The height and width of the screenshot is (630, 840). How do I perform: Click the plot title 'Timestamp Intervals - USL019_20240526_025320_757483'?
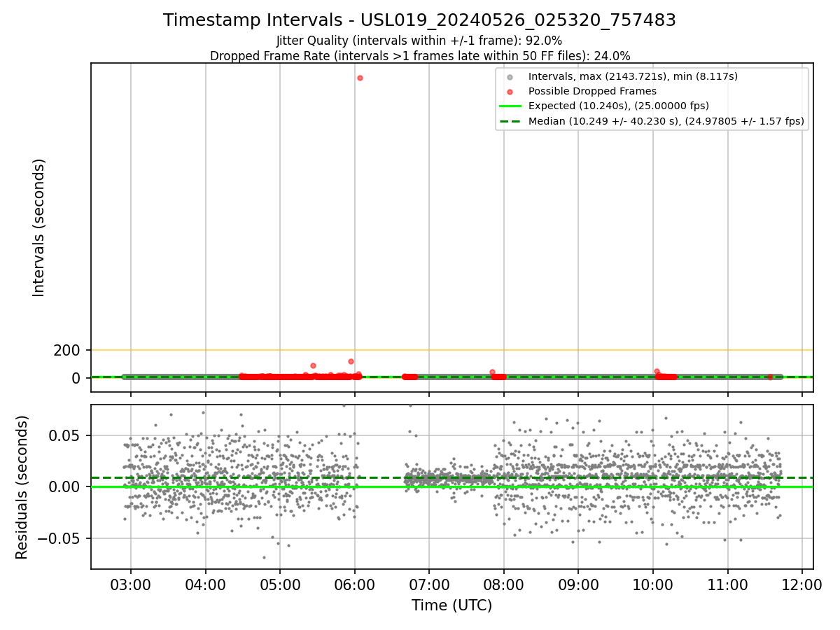pyautogui.click(x=419, y=20)
